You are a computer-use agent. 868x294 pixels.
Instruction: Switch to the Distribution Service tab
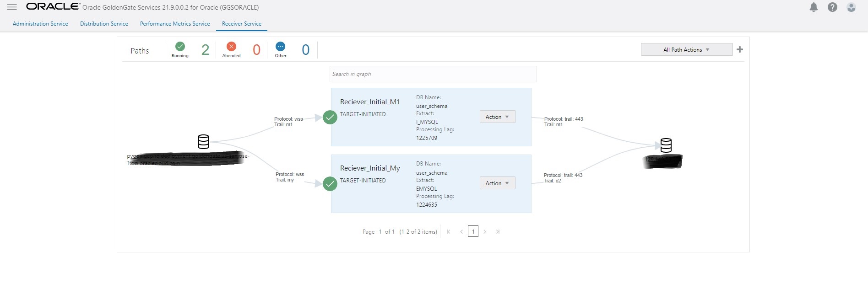tap(104, 24)
